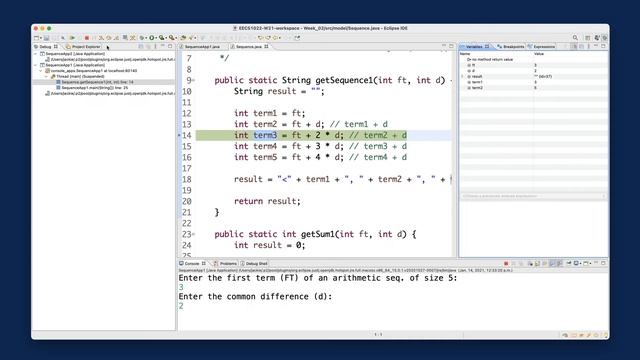Click the external tools run icon
This screenshot has width=640, height=360.
[171, 38]
